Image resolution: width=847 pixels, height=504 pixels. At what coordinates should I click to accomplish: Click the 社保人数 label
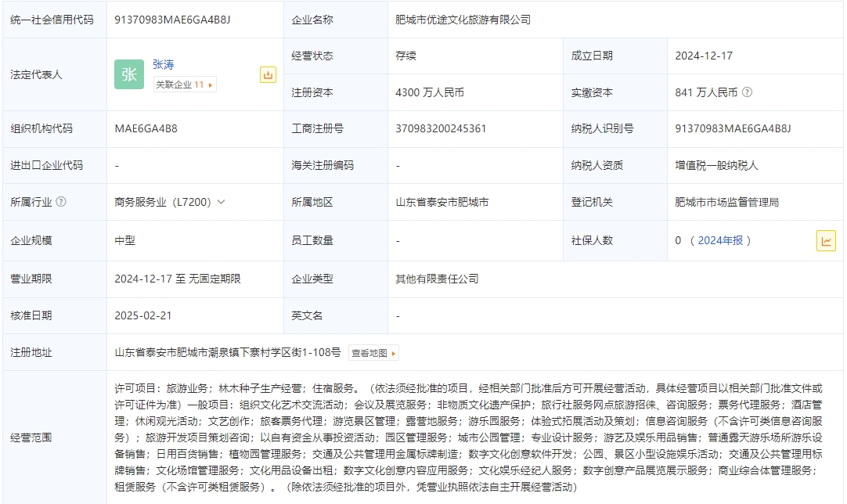point(592,240)
